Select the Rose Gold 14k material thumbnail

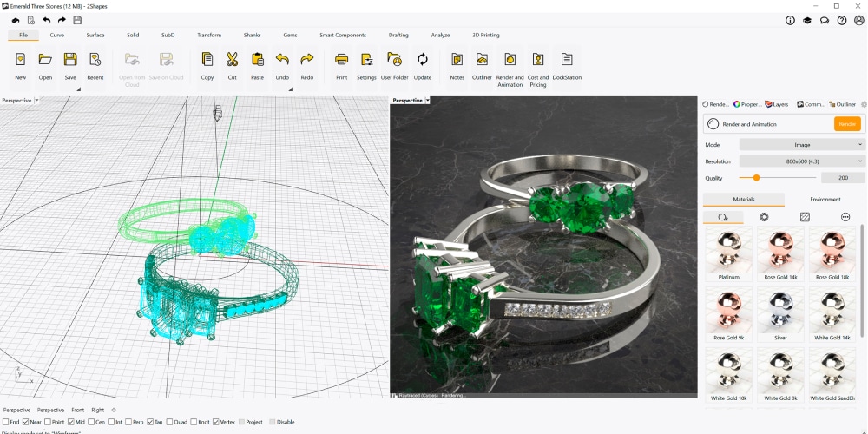click(x=780, y=253)
